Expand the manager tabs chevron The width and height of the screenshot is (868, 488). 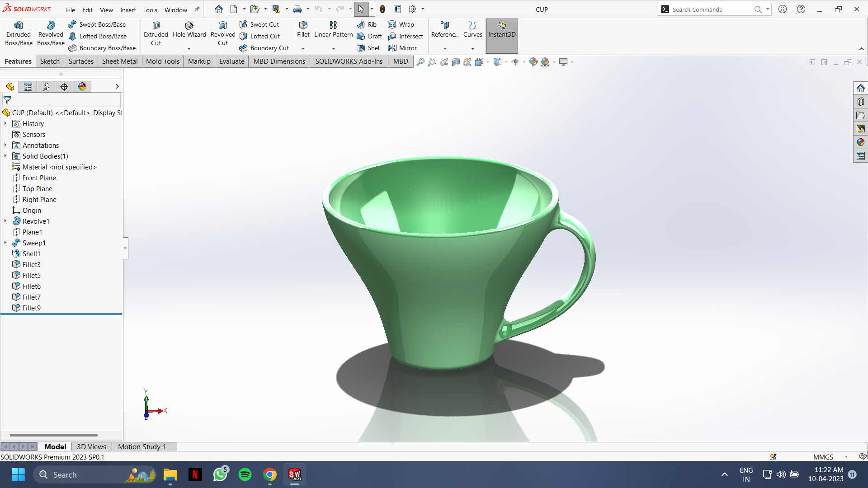(117, 86)
